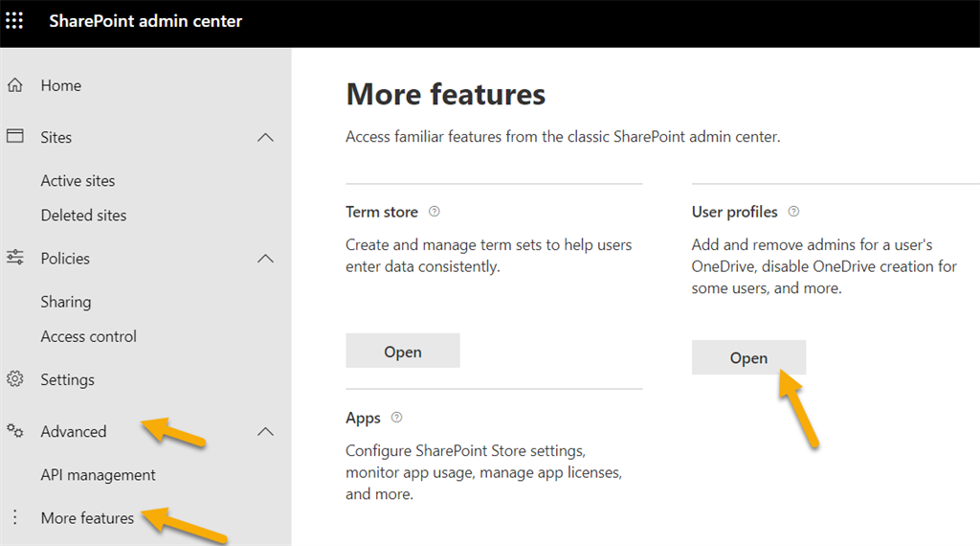This screenshot has height=546, width=980.
Task: Collapse the Sites section chevron
Action: [266, 137]
